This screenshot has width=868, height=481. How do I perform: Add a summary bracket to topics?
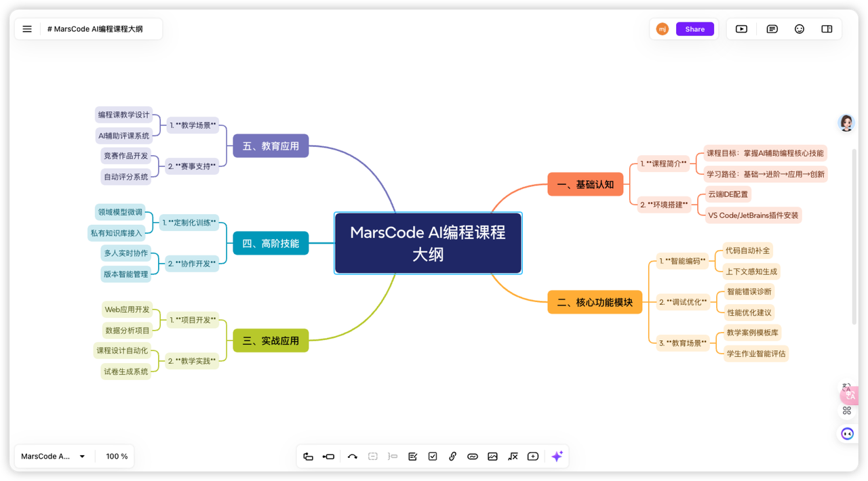coord(393,457)
